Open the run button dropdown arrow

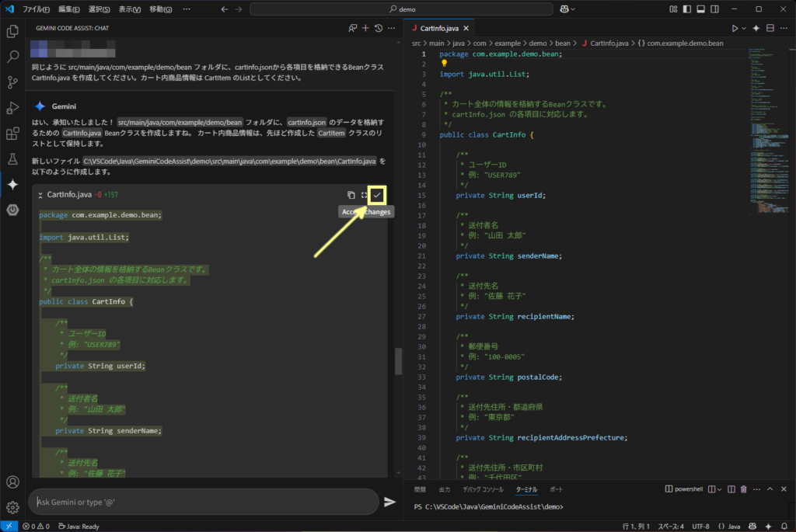tap(744, 29)
